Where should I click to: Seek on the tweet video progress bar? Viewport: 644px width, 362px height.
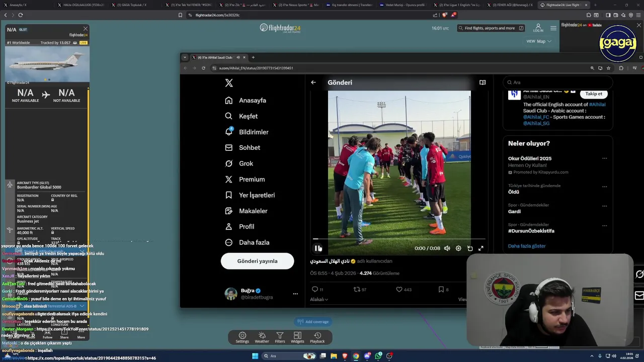[x=399, y=239]
